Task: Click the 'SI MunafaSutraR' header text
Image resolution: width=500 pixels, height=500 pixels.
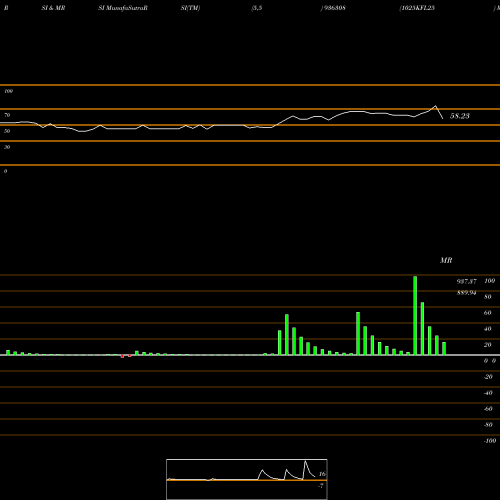Action: coord(123,8)
